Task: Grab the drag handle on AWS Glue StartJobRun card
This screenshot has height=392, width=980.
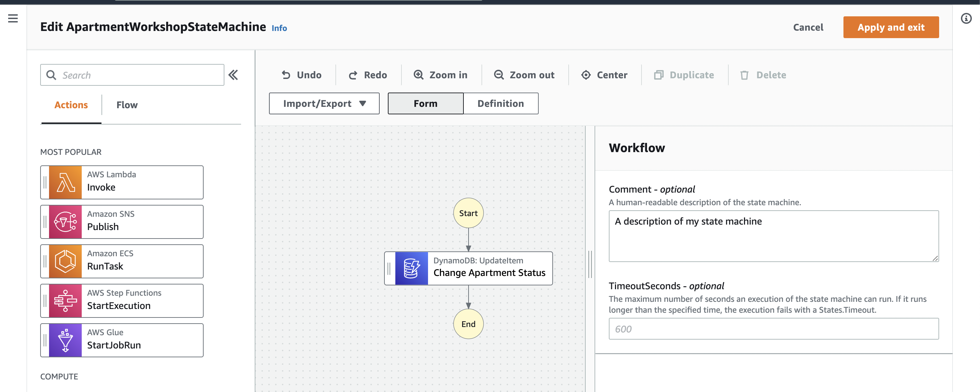Action: pos(45,341)
